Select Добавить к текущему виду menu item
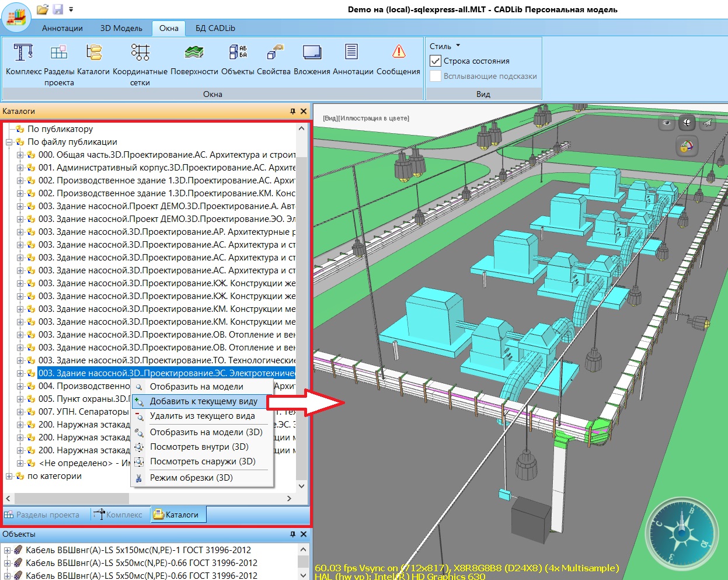Screen dimensions: 728x580 [x=203, y=401]
